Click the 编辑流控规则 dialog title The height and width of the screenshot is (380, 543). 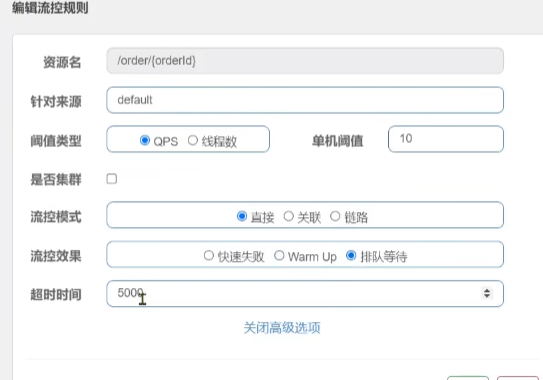point(50,8)
